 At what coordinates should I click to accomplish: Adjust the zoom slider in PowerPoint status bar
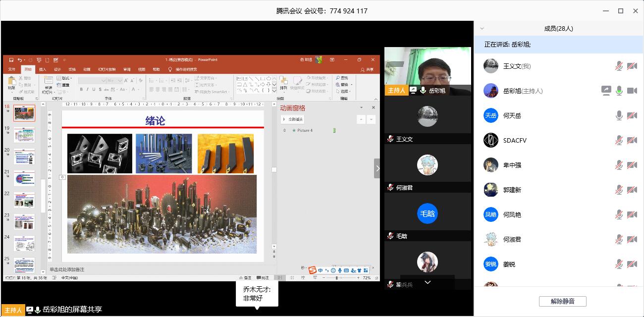[x=337, y=278]
